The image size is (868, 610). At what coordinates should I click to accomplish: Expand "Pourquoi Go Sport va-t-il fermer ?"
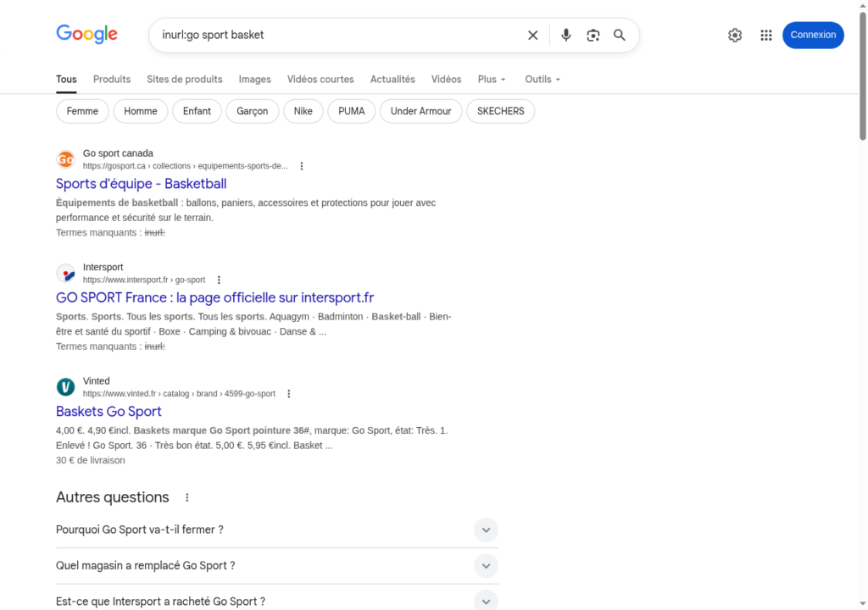click(x=486, y=530)
